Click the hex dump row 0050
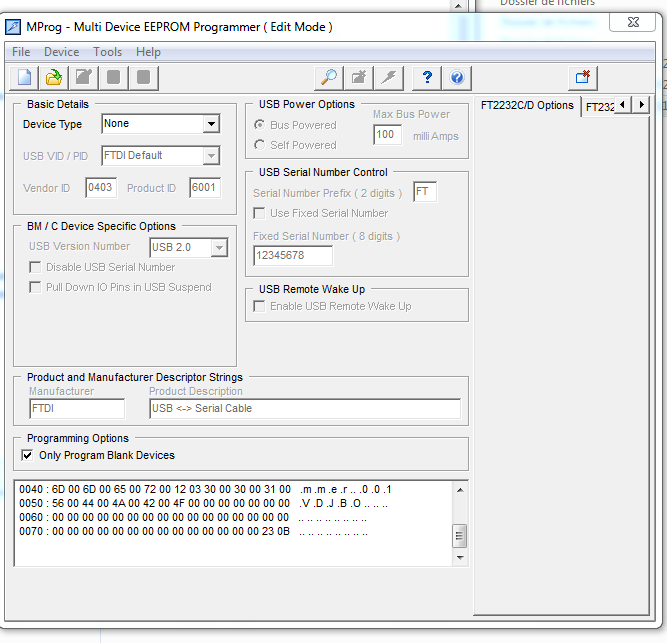Viewport: 667px width, 643px height. pos(203,504)
